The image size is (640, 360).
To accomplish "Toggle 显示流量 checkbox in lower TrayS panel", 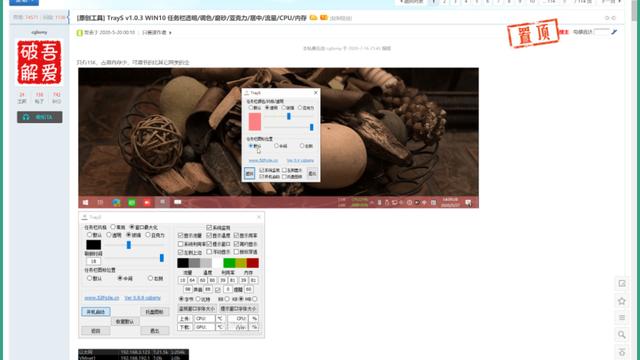I will (x=180, y=236).
